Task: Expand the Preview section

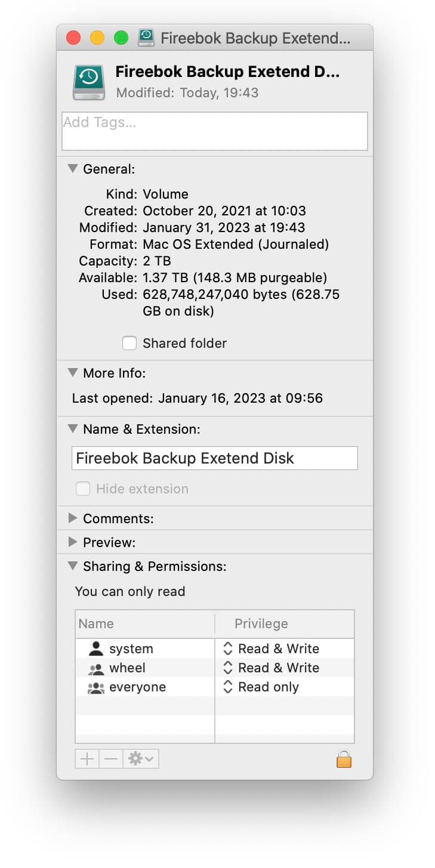Action: coord(73,542)
